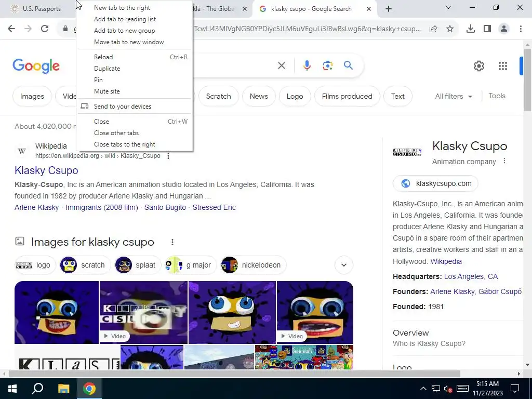The width and height of the screenshot is (532, 399).
Task: Search by image with Google Lens icon
Action: tap(327, 65)
